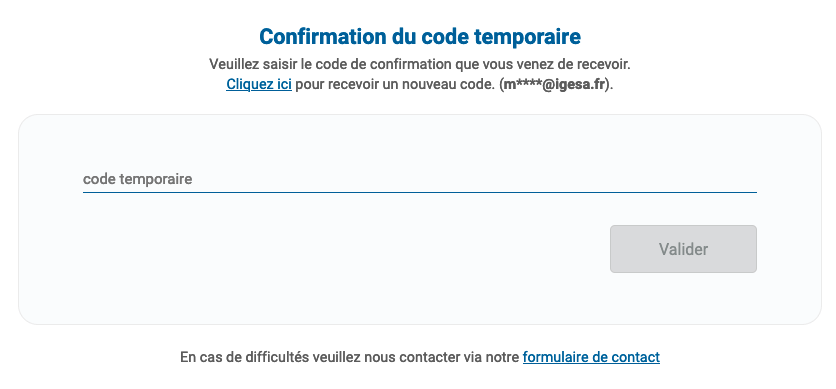The image size is (836, 389).
Task: Click the greyed-out Valider button
Action: click(683, 249)
